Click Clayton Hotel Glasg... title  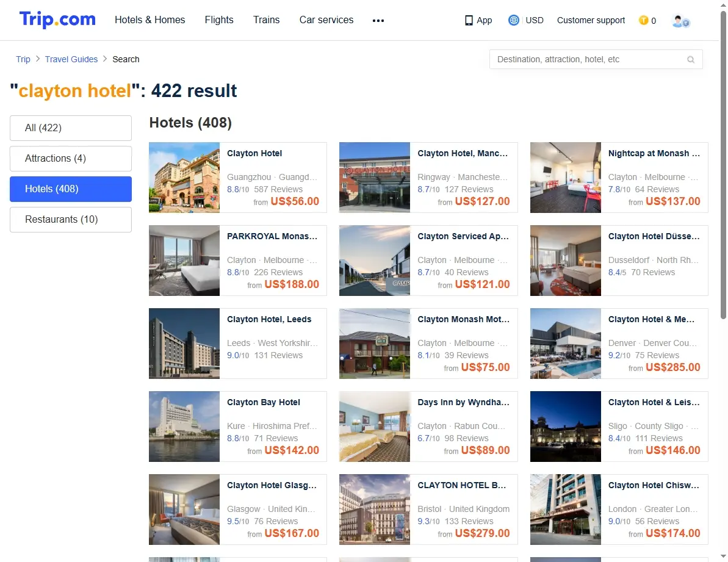tap(272, 486)
